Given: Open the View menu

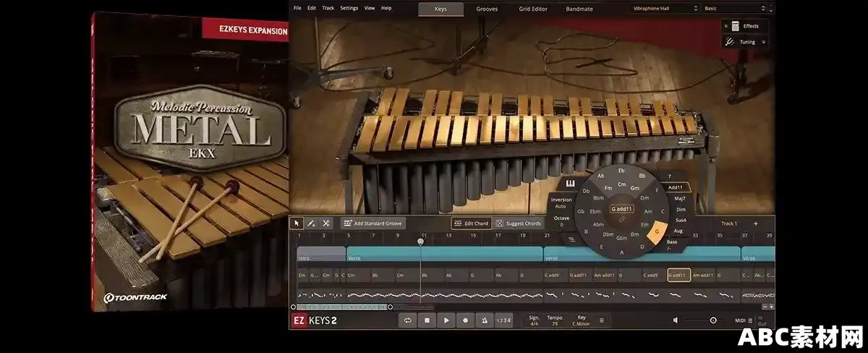Looking at the screenshot, I should [370, 8].
